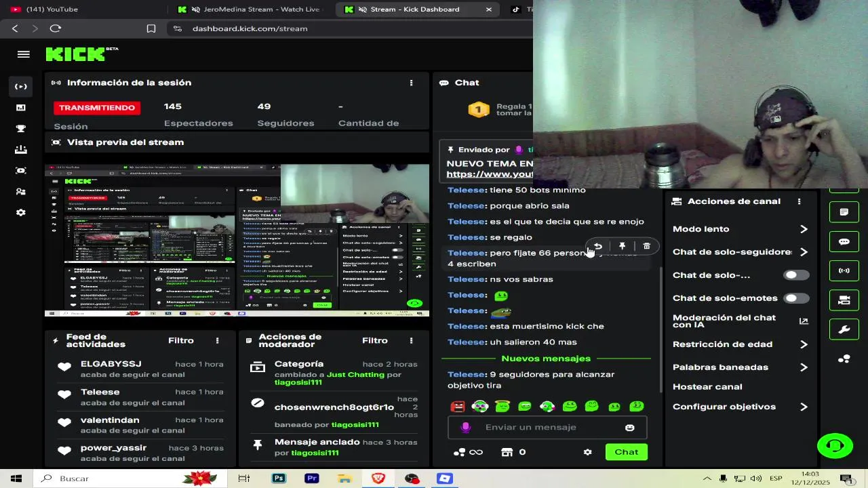
Task: Jump to Nuevos mensajes in chat
Action: [x=546, y=359]
